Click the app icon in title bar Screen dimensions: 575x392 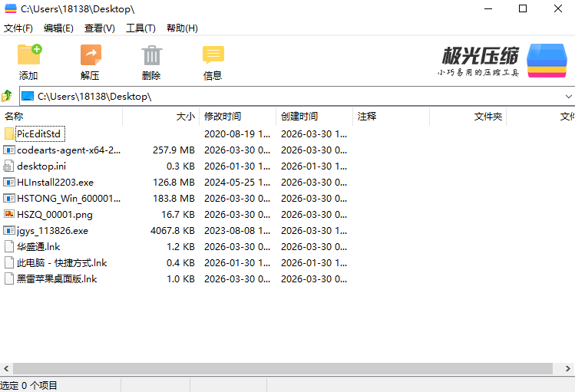click(11, 8)
